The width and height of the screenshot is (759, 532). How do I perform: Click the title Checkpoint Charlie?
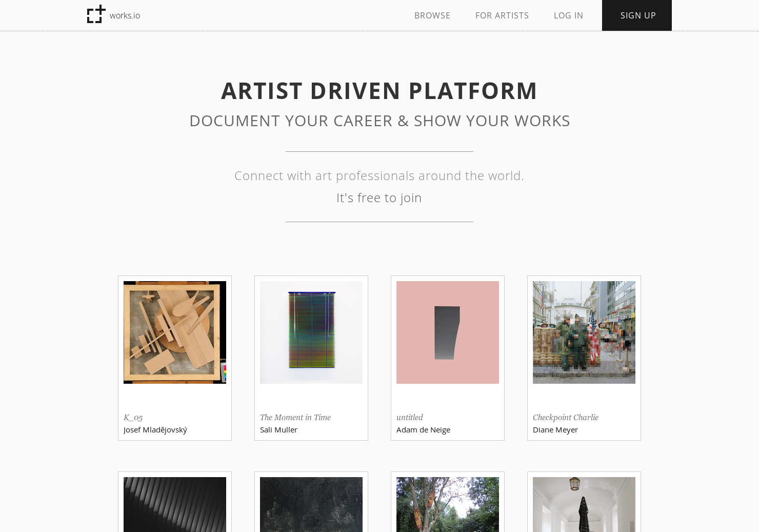565,417
